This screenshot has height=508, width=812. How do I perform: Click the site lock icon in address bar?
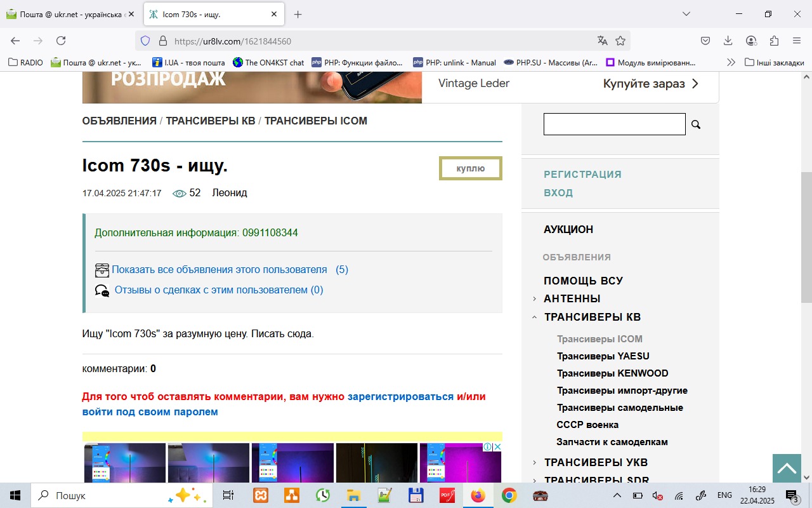coord(162,41)
